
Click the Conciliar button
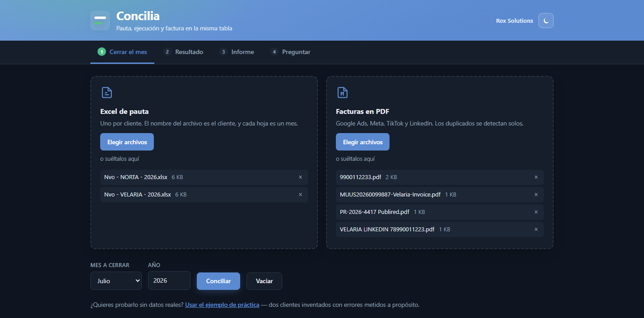tap(218, 281)
